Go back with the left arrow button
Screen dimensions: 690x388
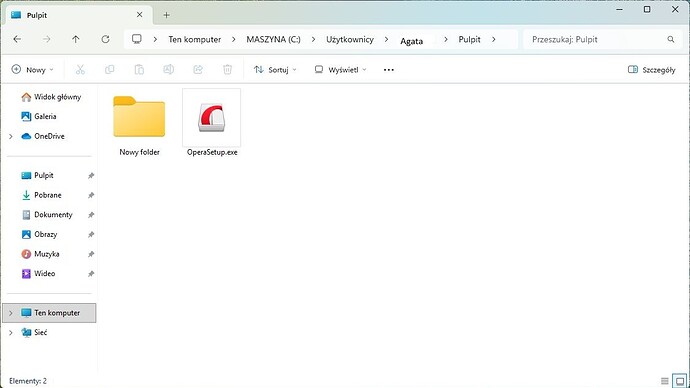(17, 39)
